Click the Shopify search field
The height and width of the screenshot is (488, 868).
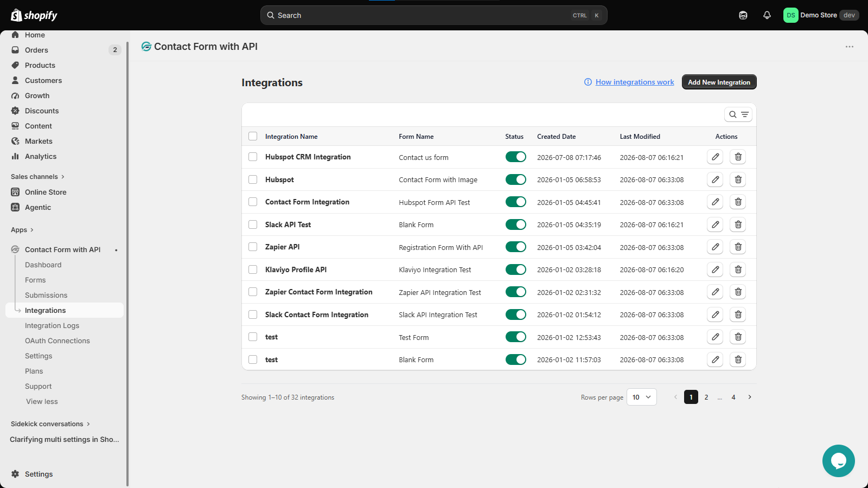click(433, 15)
